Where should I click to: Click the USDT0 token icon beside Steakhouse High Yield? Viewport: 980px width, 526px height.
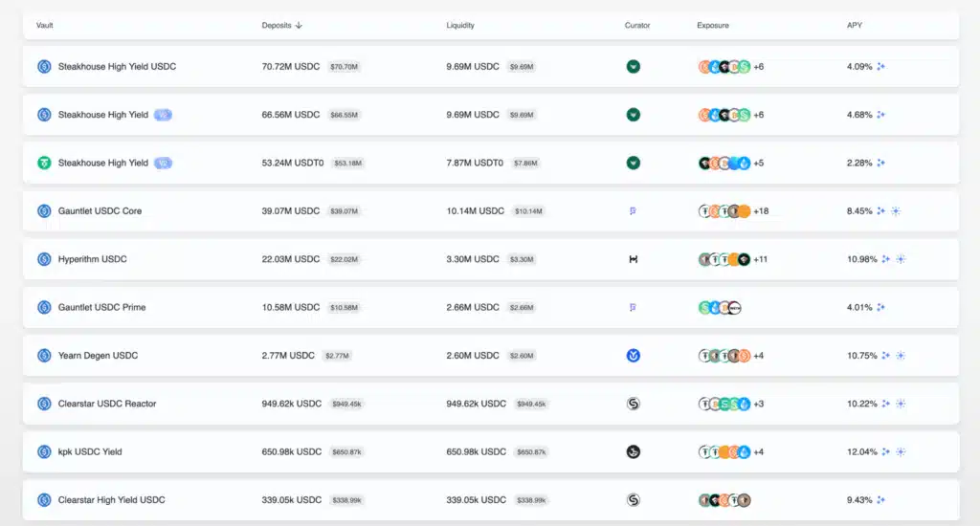pos(44,164)
